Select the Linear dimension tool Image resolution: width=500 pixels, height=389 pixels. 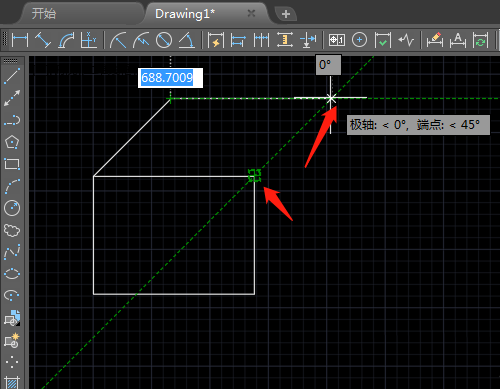tap(20, 40)
